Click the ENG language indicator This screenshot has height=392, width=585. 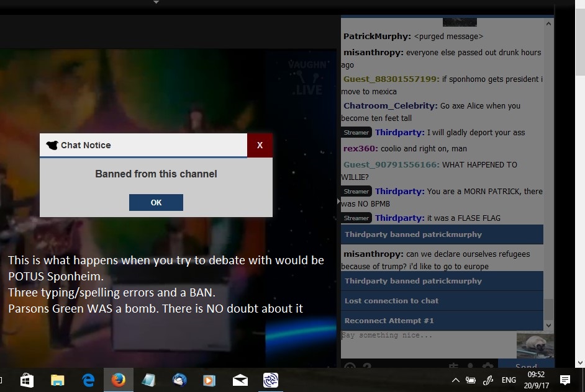(509, 380)
